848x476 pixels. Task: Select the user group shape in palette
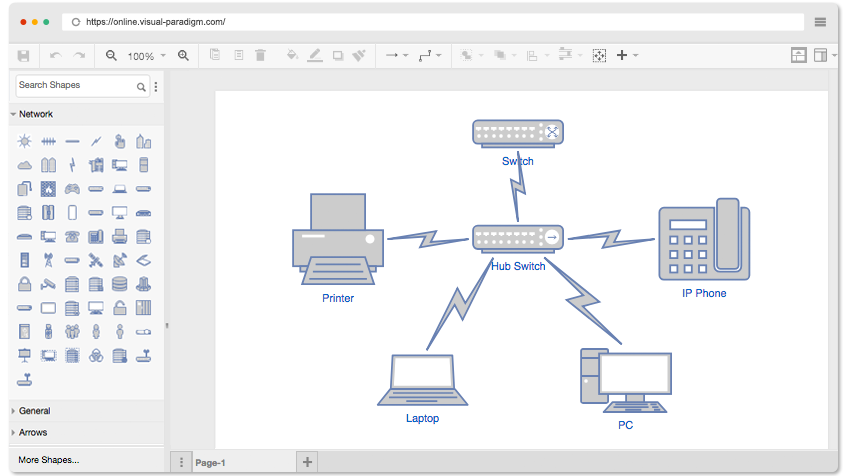(x=72, y=331)
